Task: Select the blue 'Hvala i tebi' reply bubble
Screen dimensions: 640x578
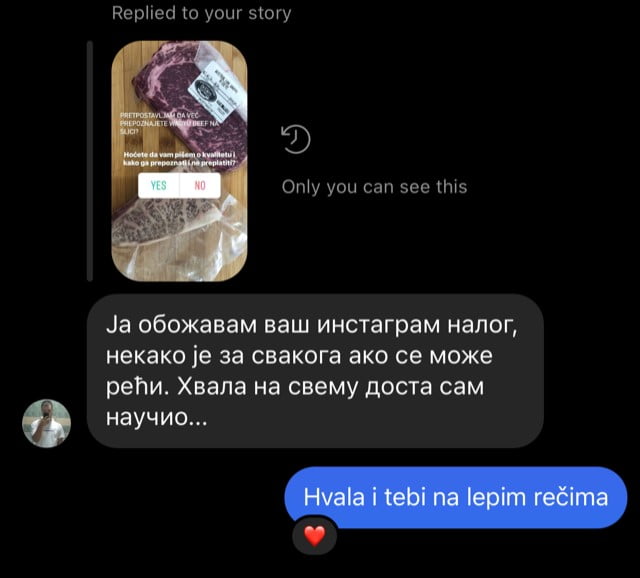Action: [456, 497]
